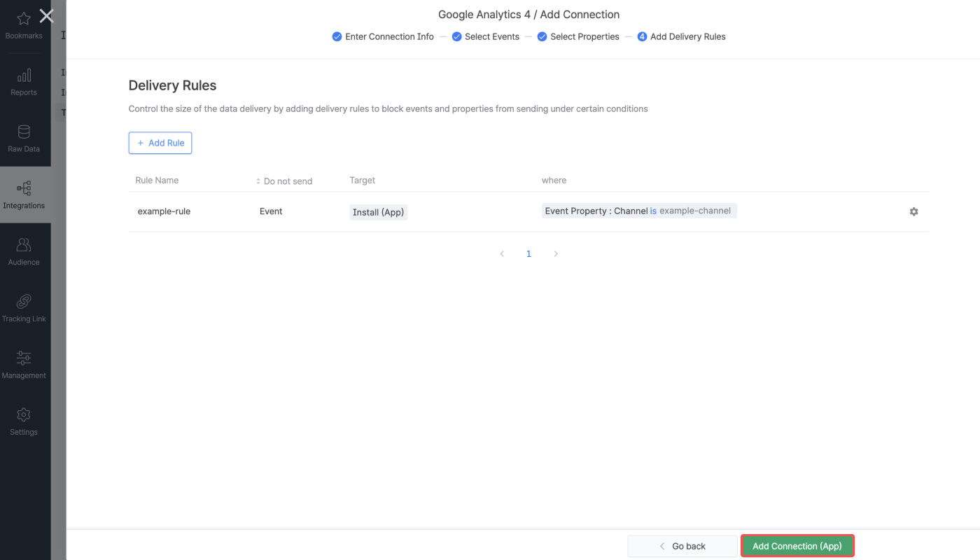Open gear options for example-rule row

(913, 211)
